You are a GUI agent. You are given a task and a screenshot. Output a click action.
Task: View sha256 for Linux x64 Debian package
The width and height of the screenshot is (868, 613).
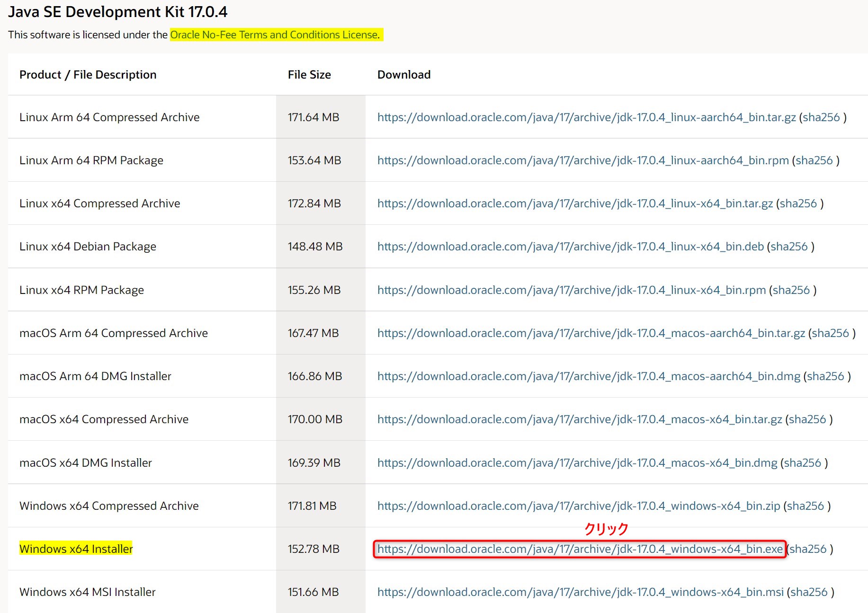(x=789, y=247)
